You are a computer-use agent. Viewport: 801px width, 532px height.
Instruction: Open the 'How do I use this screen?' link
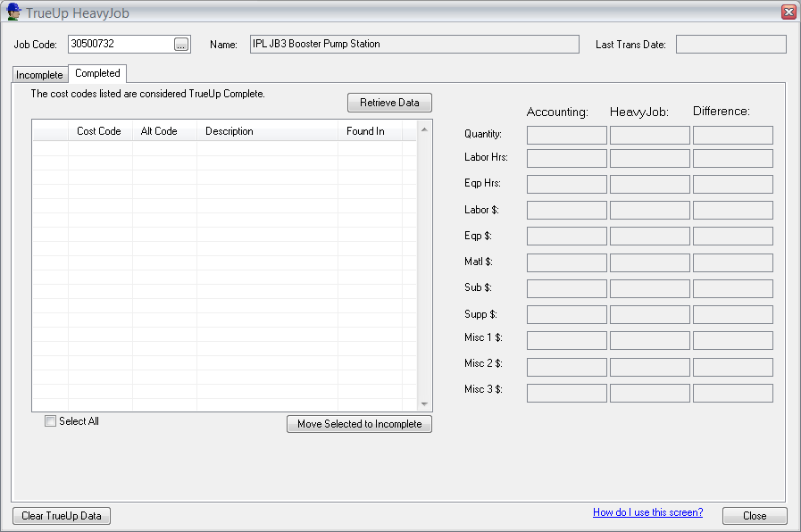[x=647, y=512]
